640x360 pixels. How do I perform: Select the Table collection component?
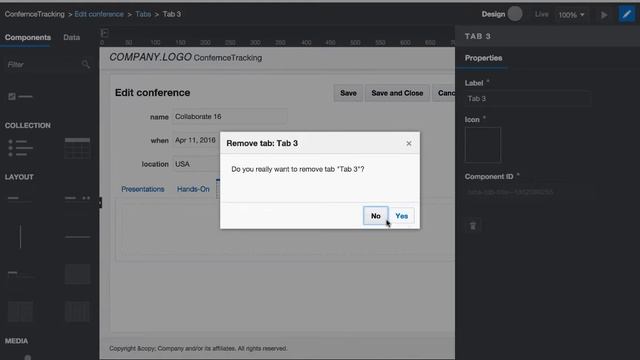77,148
